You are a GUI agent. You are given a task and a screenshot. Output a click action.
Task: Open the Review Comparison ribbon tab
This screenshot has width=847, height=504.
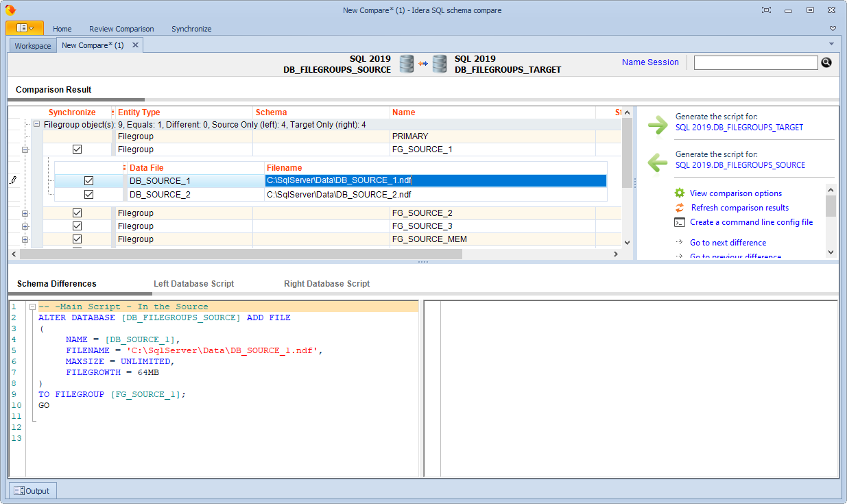(x=121, y=29)
